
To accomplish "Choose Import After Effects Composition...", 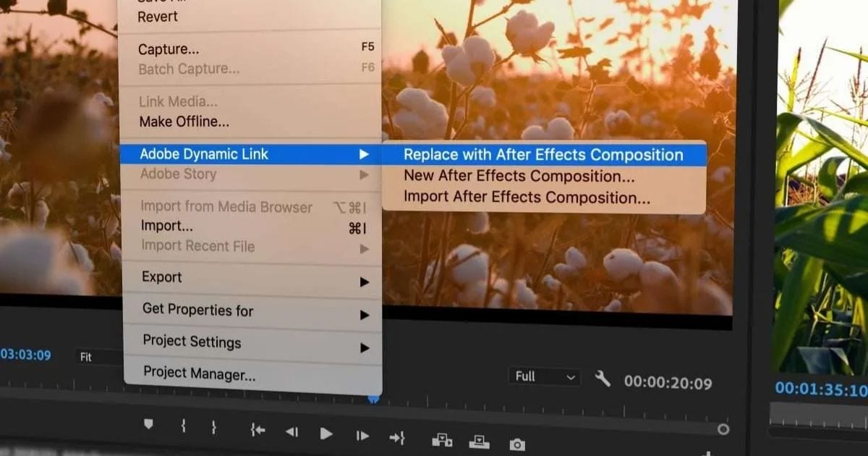I will 527,197.
